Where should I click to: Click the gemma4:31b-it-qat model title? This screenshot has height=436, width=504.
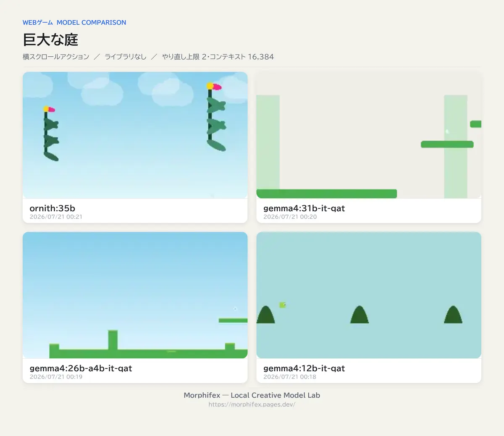click(304, 208)
